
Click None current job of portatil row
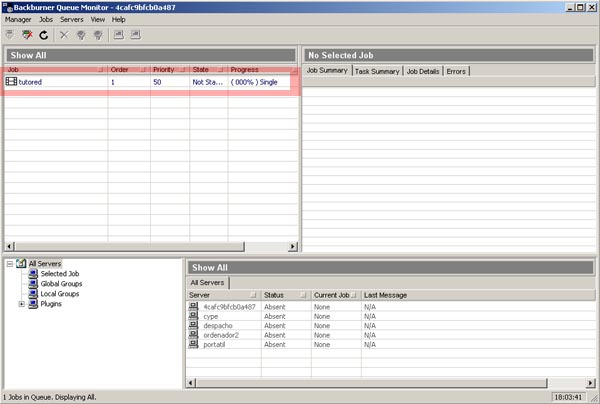pos(322,344)
